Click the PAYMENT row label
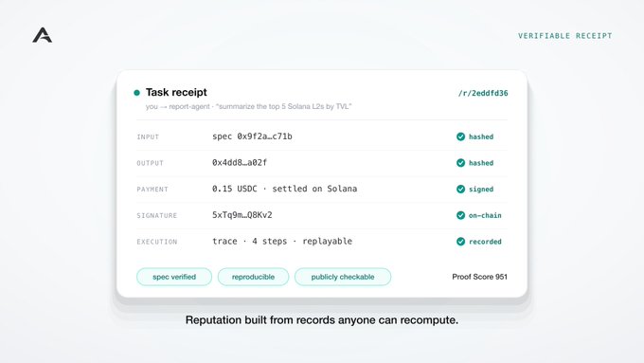The height and width of the screenshot is (363, 644). [x=152, y=190]
